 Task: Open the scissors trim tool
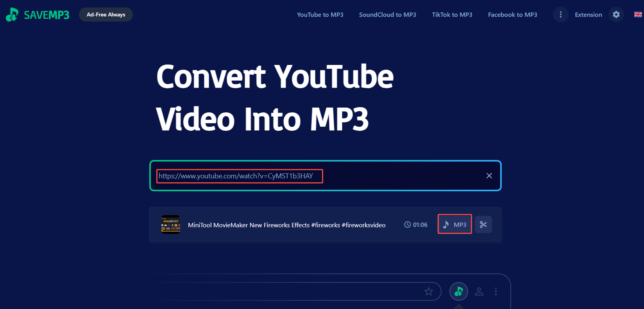(x=483, y=225)
